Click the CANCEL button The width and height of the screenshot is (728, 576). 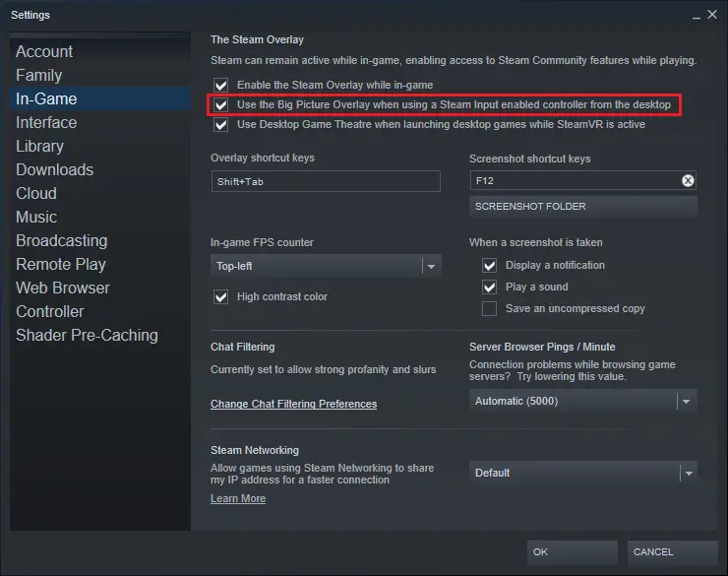(x=672, y=552)
